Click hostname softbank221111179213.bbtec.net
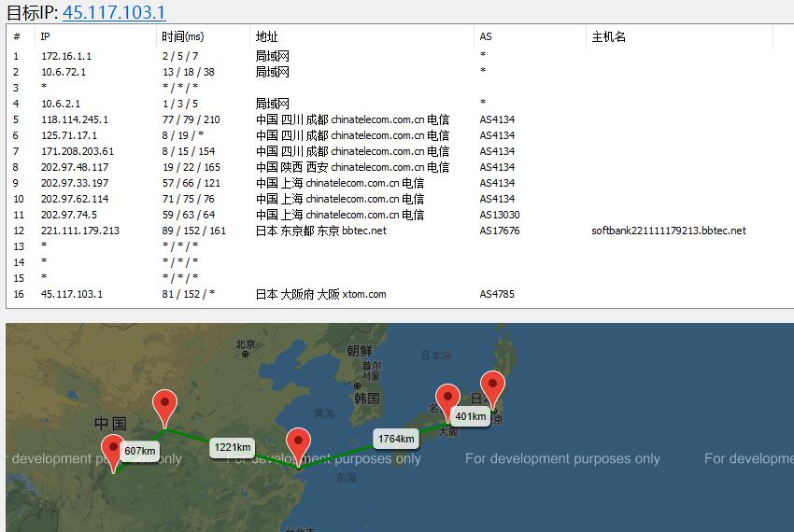 pyautogui.click(x=669, y=231)
